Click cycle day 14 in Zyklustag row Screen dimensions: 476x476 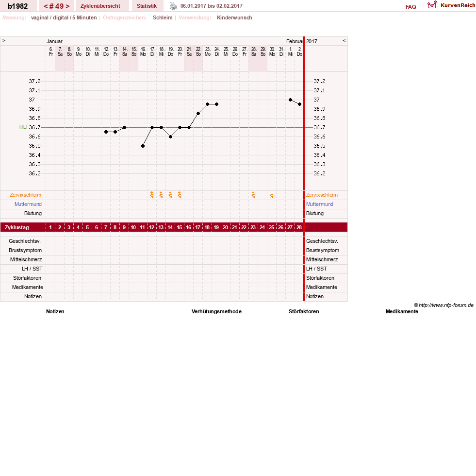click(x=170, y=227)
